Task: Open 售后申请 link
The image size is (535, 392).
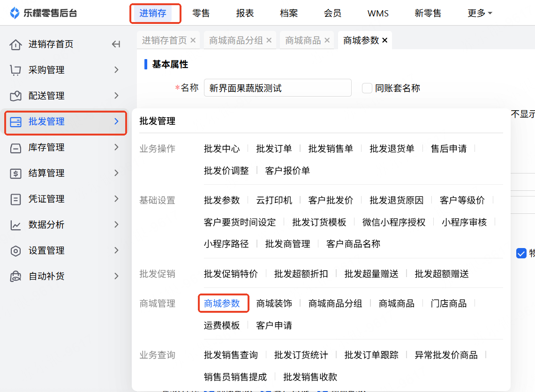Action: point(449,149)
